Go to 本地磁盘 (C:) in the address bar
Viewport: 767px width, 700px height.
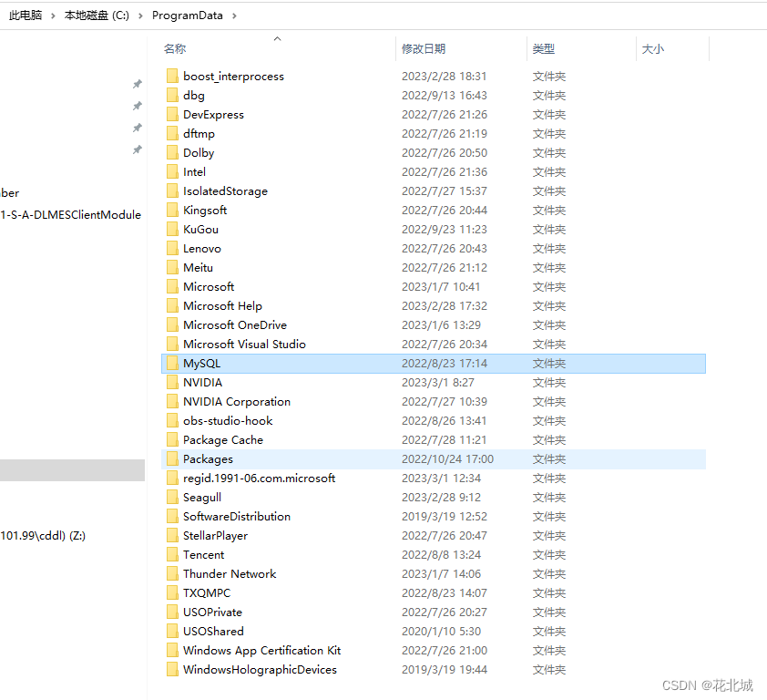(x=97, y=15)
